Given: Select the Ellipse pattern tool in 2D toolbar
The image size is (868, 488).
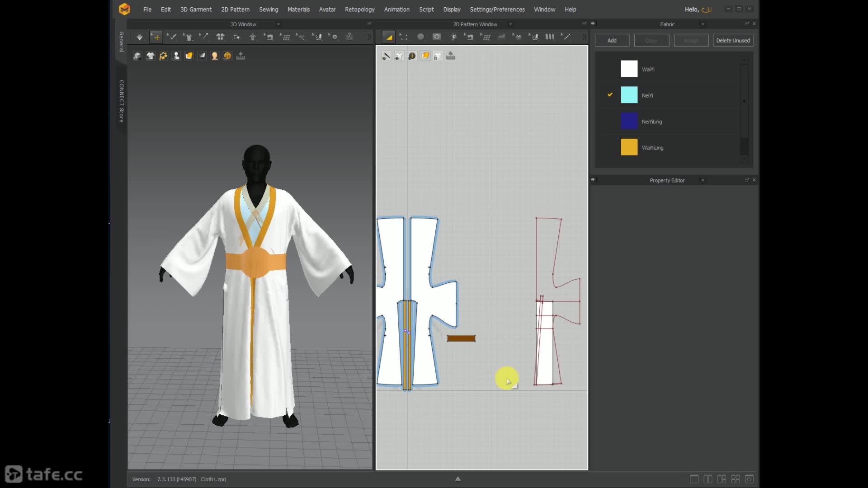Looking at the screenshot, I should click(x=420, y=37).
